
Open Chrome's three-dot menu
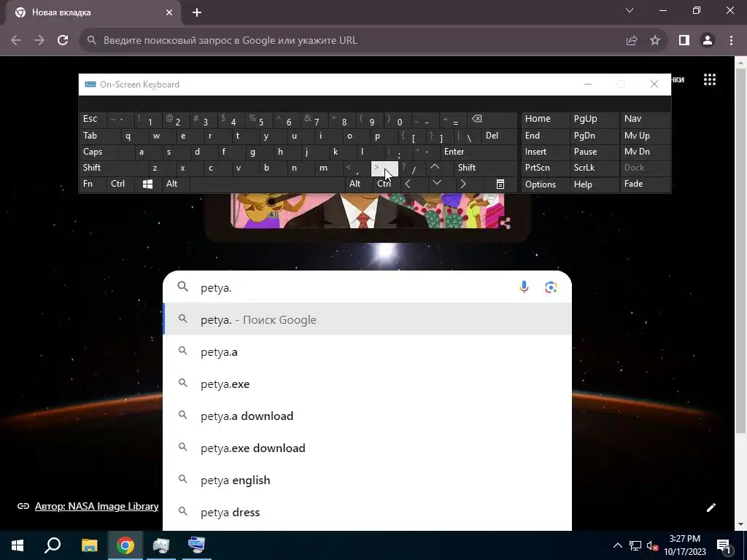tap(731, 41)
